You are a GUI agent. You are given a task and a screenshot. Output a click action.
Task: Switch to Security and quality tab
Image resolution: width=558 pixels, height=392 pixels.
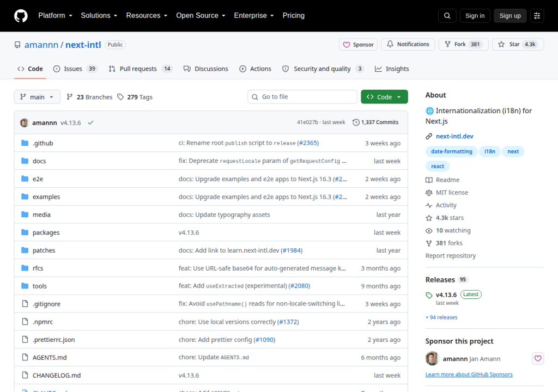(323, 69)
